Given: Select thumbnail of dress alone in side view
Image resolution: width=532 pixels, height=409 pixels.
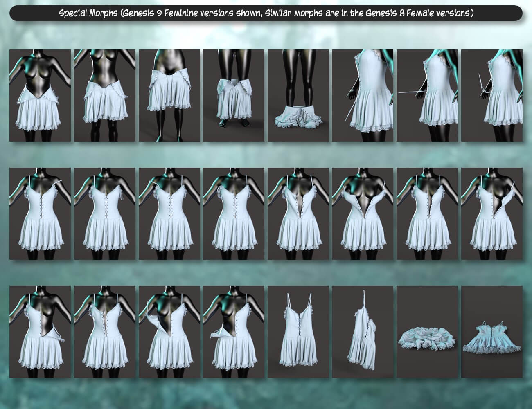Looking at the screenshot, I should tap(363, 332).
